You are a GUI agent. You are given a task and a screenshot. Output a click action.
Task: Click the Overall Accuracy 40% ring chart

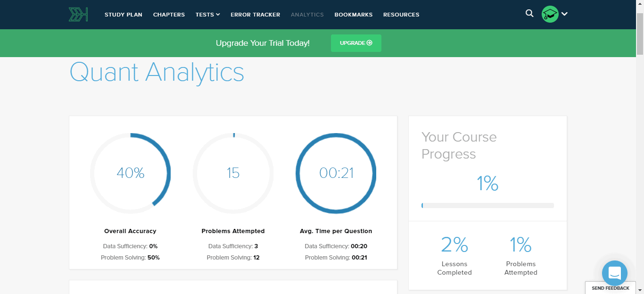pyautogui.click(x=130, y=173)
